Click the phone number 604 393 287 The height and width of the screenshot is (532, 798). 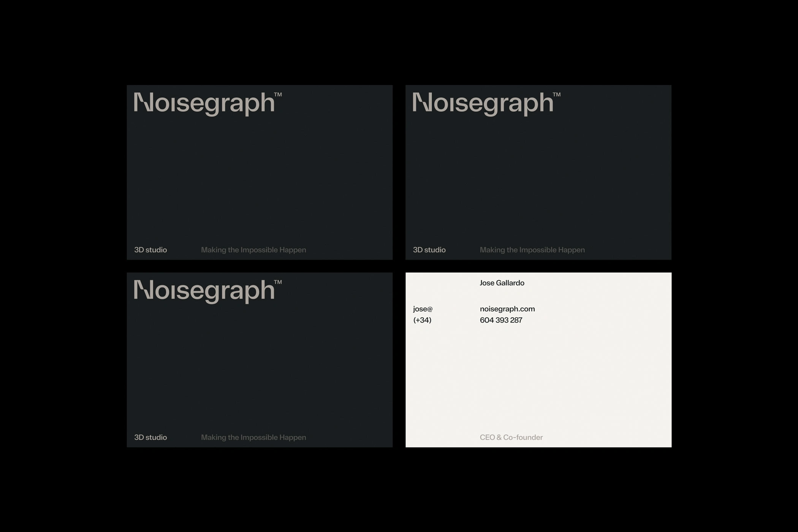coord(501,320)
